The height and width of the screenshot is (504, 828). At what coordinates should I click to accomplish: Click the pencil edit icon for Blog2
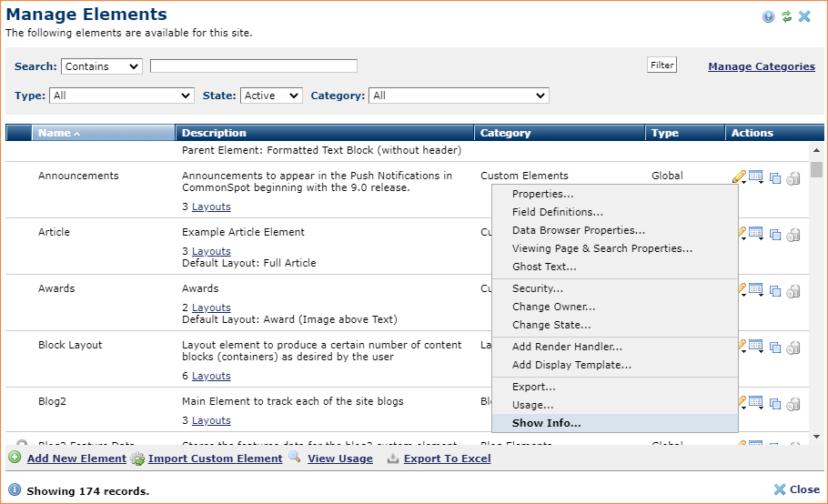pos(742,403)
